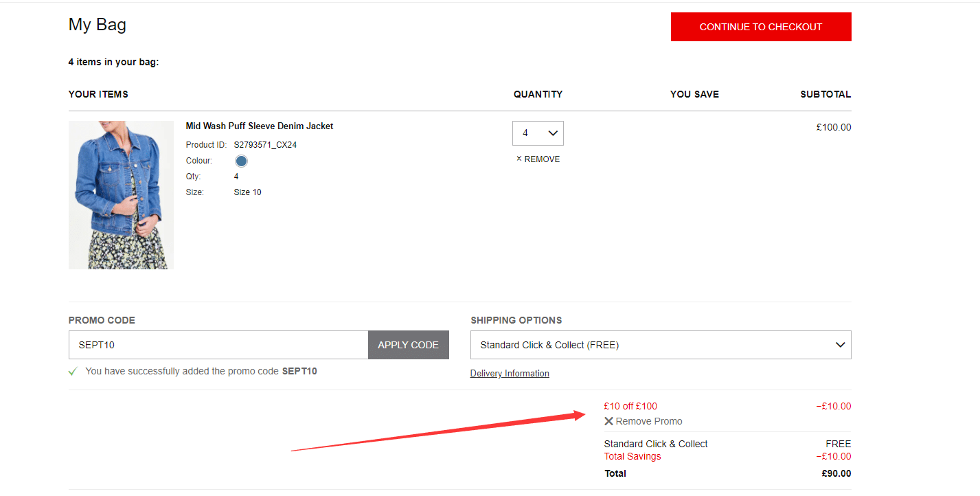The image size is (980, 496).
Task: Click the green promo success checkmark
Action: click(73, 372)
